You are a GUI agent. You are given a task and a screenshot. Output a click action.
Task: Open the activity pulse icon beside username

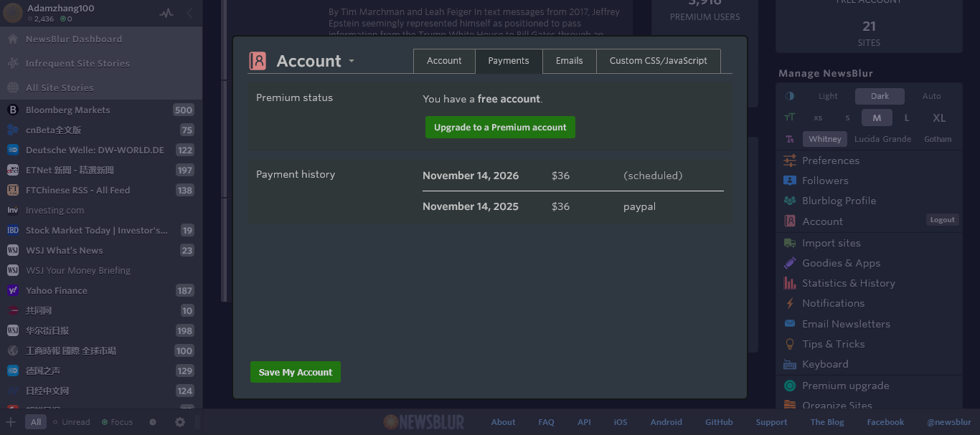tap(166, 13)
